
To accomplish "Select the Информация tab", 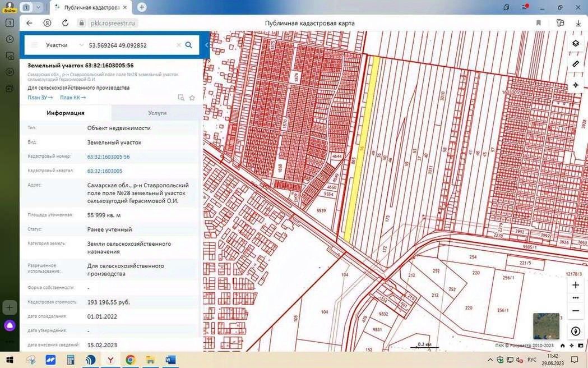I will [66, 113].
